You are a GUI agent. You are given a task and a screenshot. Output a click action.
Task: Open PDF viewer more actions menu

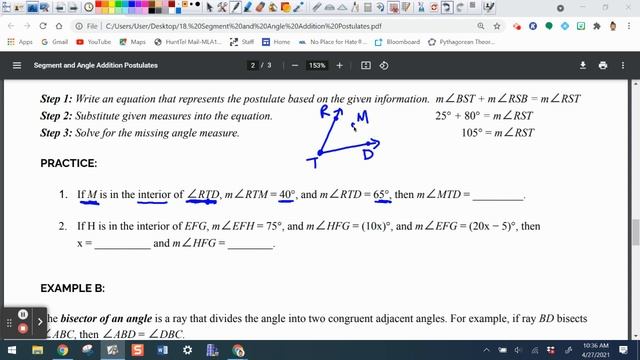pos(623,65)
